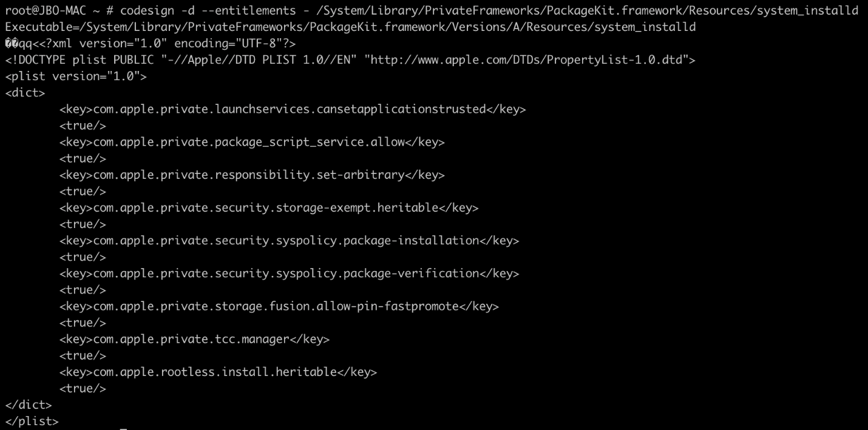Click the responsibility.set-arbitrary key
This screenshot has width=868, height=430.
252,175
